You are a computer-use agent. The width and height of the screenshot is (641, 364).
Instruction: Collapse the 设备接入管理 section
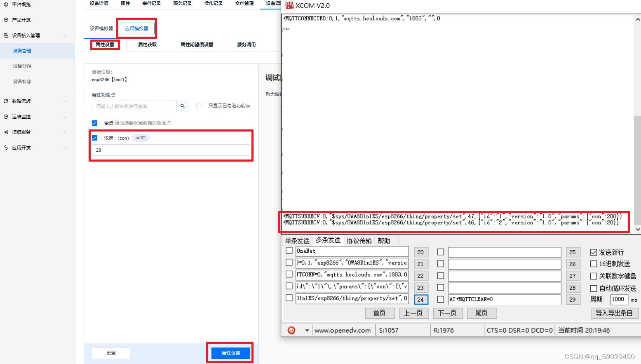pyautogui.click(x=64, y=35)
